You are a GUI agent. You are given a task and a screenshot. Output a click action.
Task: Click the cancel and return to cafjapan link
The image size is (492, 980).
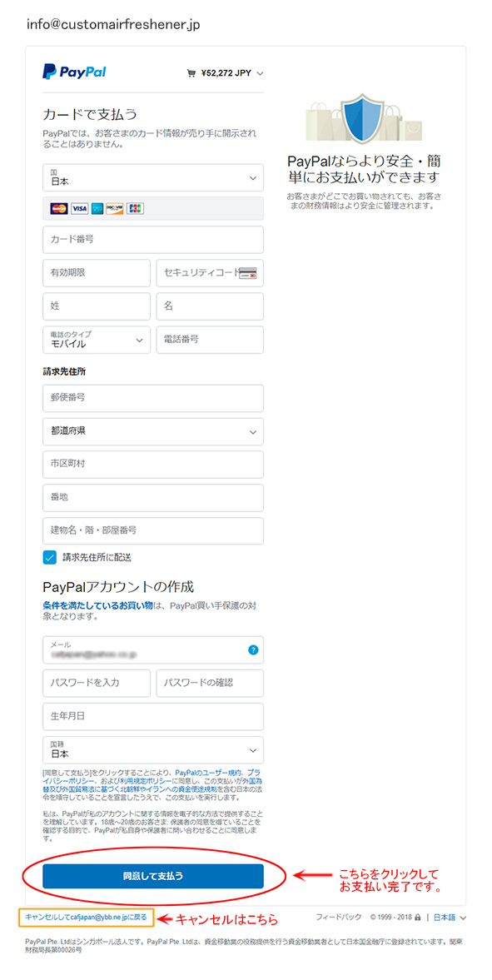(x=87, y=918)
